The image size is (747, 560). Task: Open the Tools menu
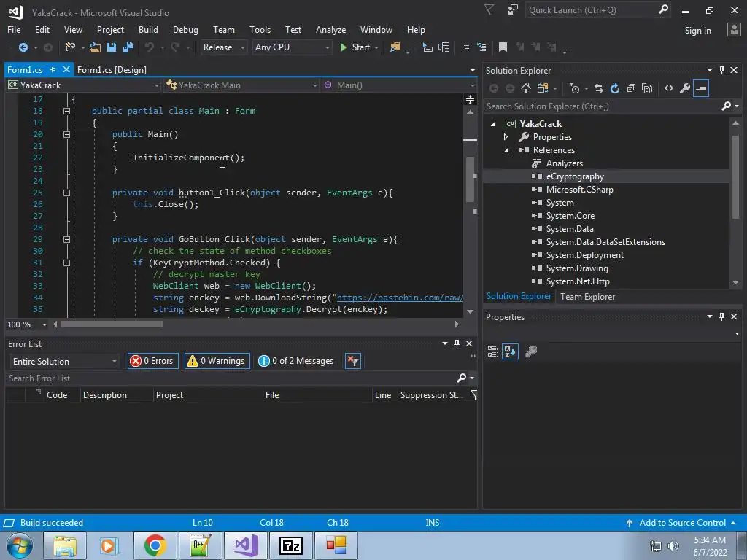[x=260, y=29]
